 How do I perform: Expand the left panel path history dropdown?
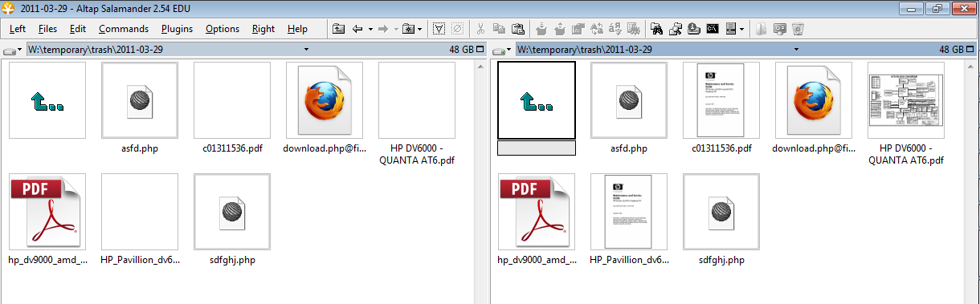[x=307, y=50]
